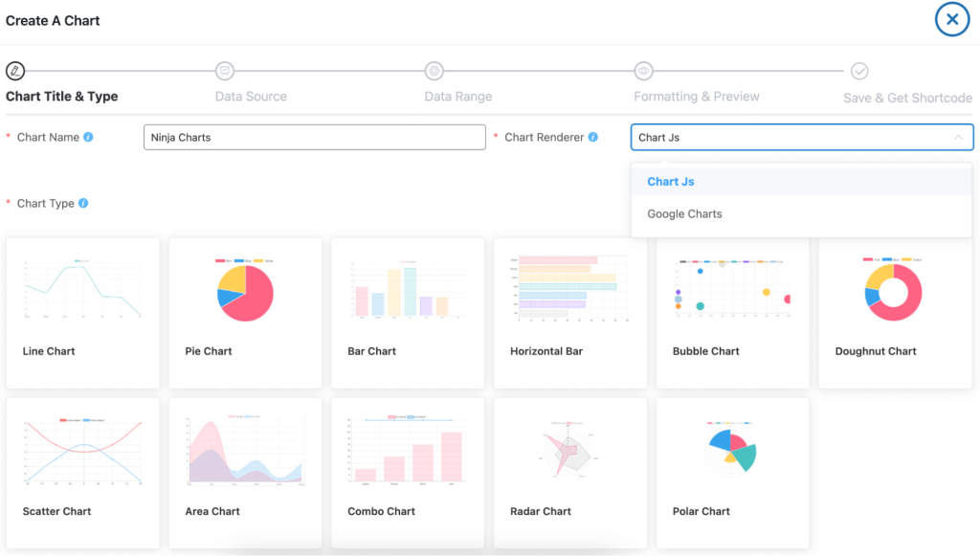Viewport: 980px width, 556px height.
Task: Click the info icon beside Chart Renderer
Action: [x=593, y=137]
